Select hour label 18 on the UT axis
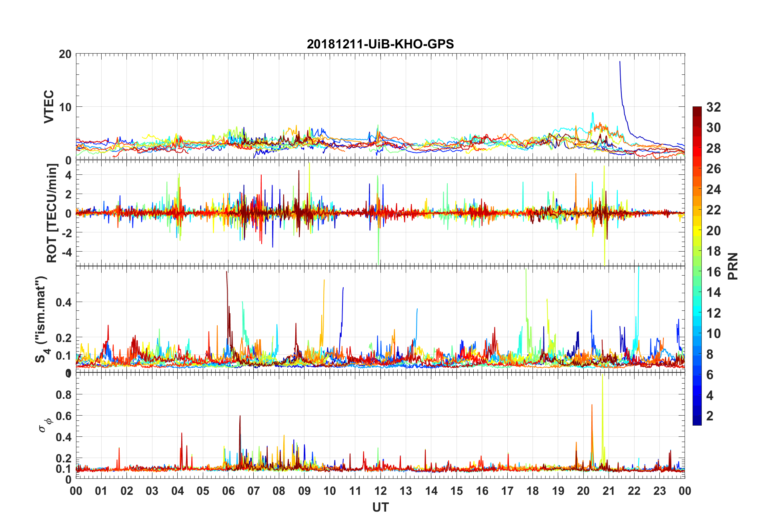761x532 pixels. pyautogui.click(x=533, y=491)
